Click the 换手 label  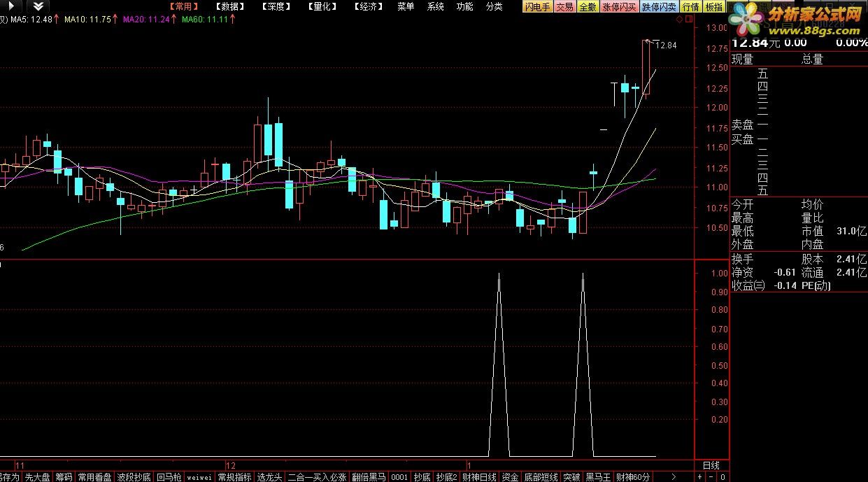point(742,259)
